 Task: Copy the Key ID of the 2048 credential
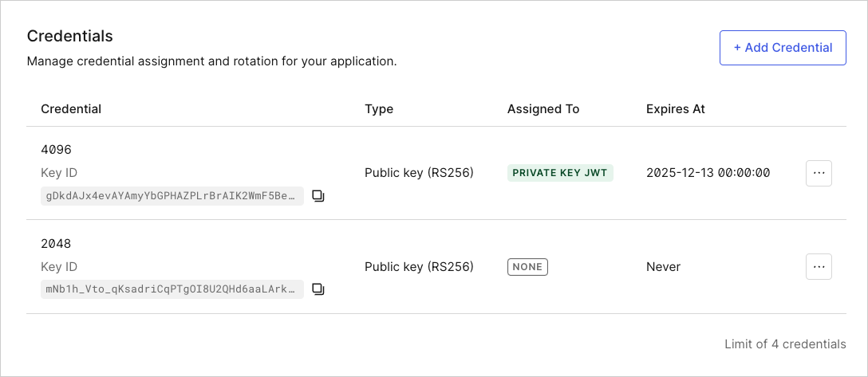318,289
